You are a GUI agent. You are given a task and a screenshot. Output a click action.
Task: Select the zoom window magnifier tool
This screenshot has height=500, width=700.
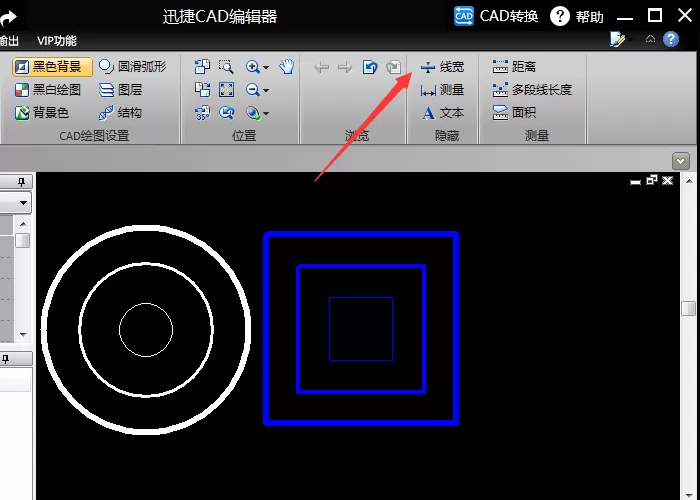[226, 67]
